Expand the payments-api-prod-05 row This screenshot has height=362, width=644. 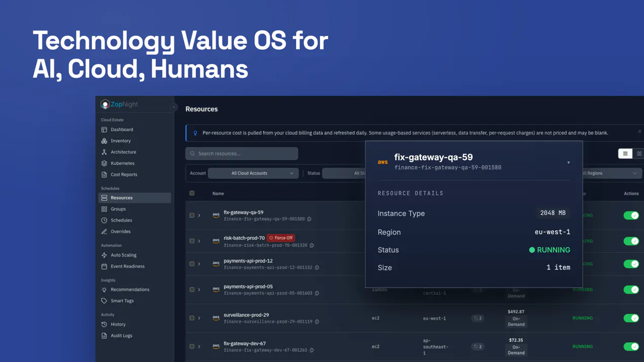pos(199,289)
